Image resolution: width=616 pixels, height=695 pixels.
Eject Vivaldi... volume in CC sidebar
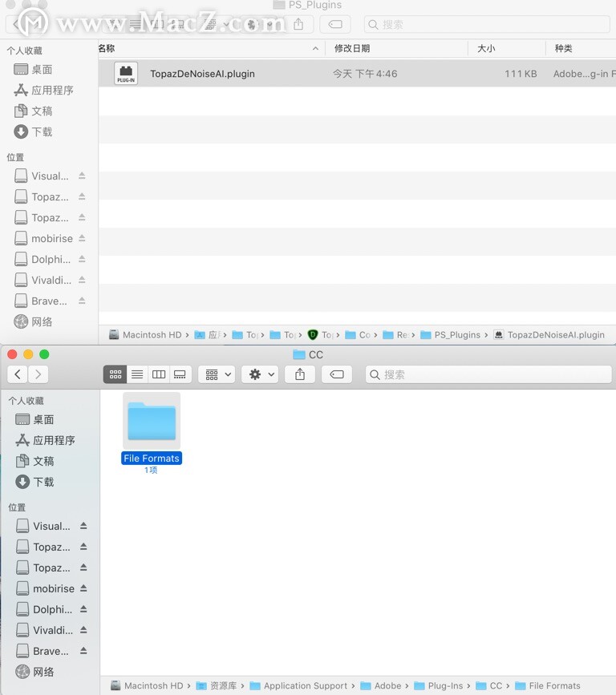click(x=83, y=630)
